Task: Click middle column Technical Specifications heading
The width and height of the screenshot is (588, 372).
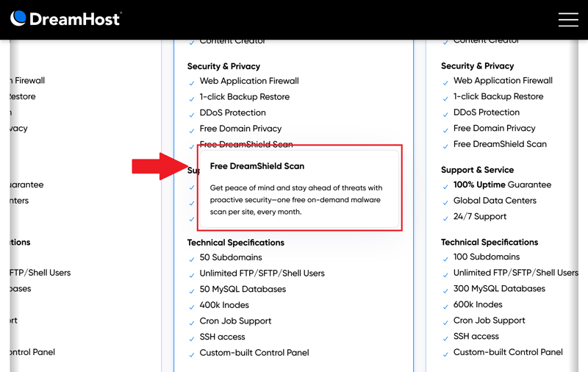Action: [x=235, y=243]
